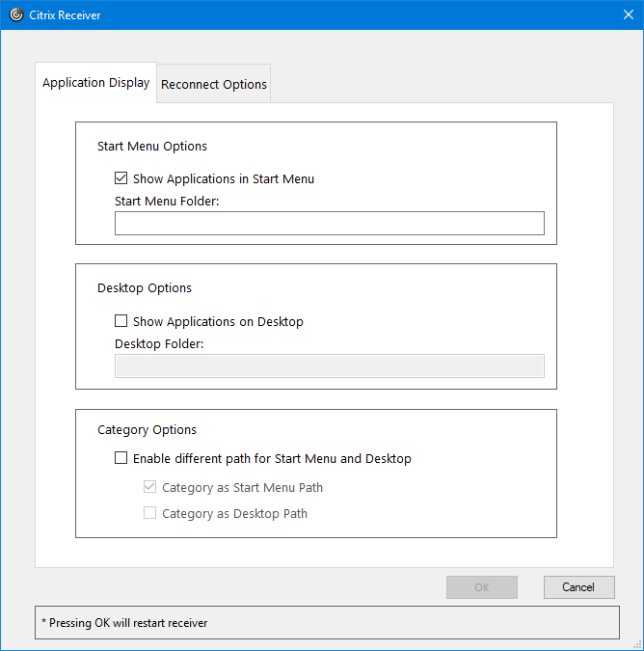Click the 'Desktop Folder:' label
644x651 pixels.
159,343
